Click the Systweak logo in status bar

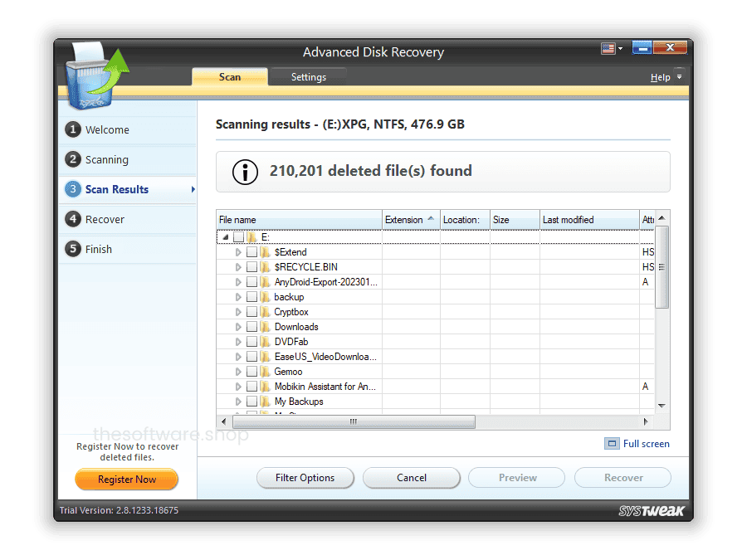tap(651, 510)
